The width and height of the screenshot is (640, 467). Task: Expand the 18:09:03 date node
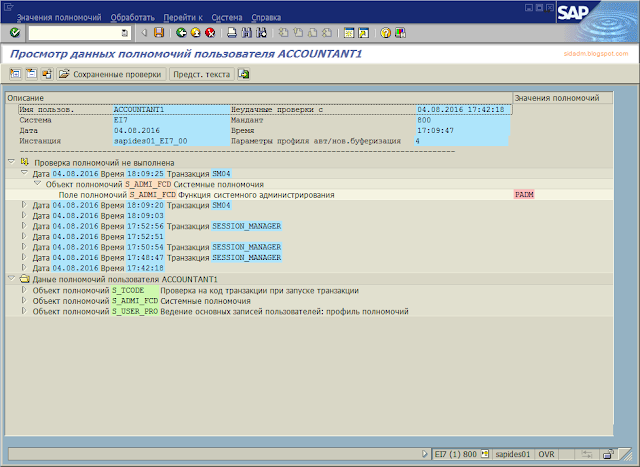point(24,215)
